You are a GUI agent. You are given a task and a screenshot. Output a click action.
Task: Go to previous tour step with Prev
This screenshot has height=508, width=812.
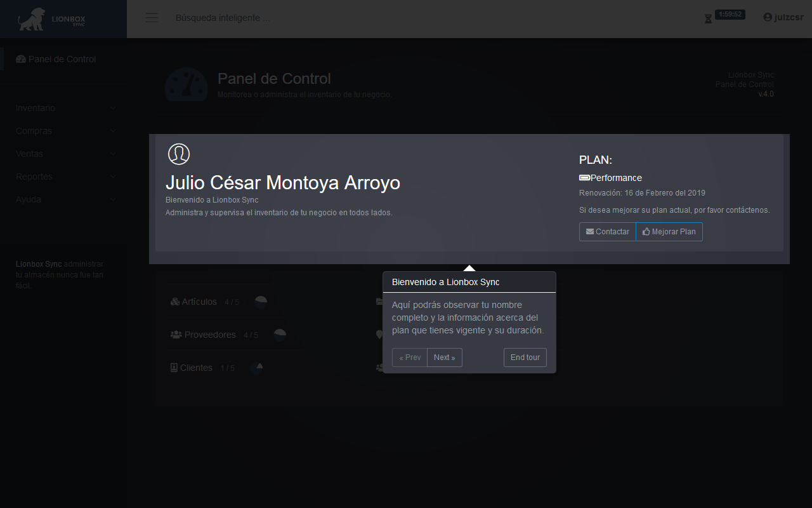[x=410, y=358]
